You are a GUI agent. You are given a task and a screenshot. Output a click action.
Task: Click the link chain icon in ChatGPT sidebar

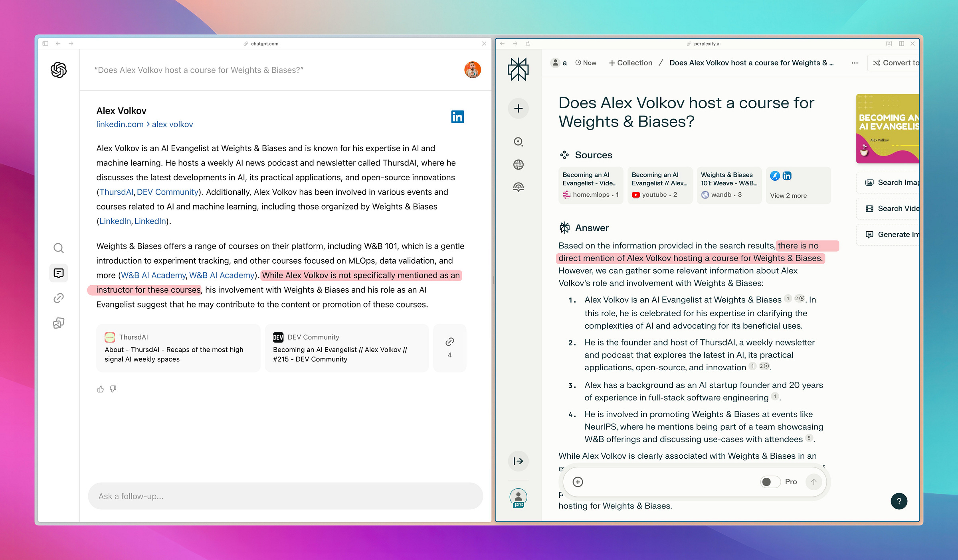(59, 298)
